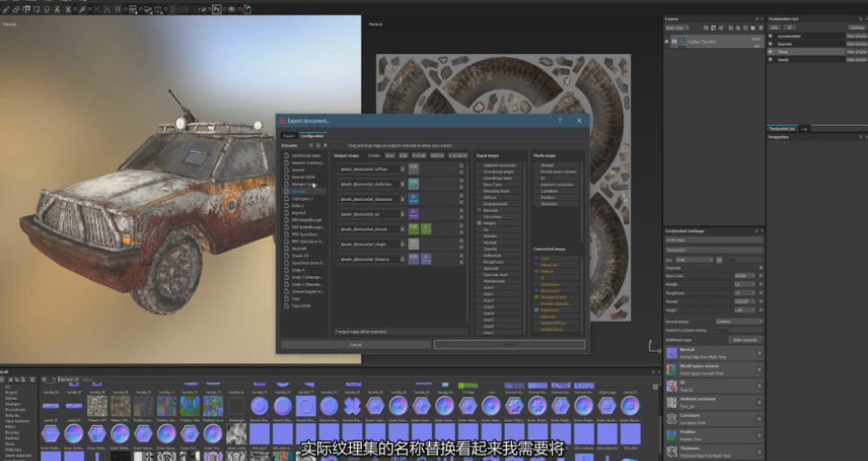The image size is (868, 461).
Task: Switch to the Configuration tab
Action: pos(312,135)
